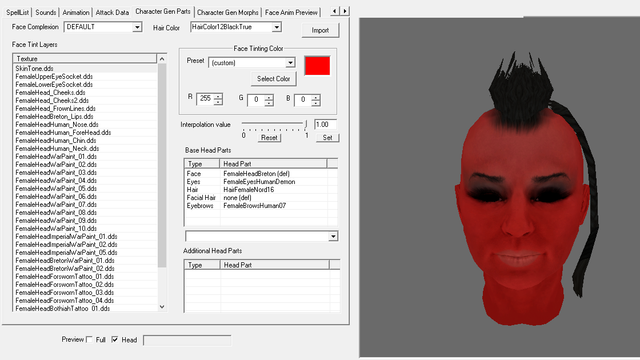Switch to the Animation tab
Screen dimensions: 640x360
click(x=76, y=12)
